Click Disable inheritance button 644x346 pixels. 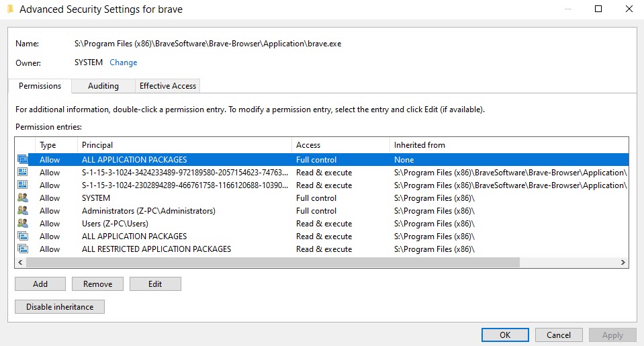[60, 307]
